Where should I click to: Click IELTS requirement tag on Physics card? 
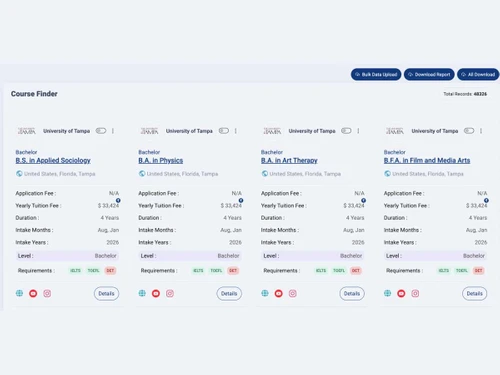point(198,270)
